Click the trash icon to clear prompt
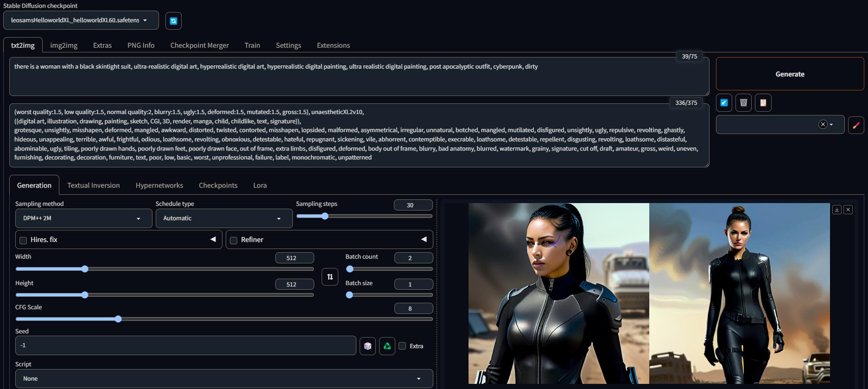Viewport: 868px width, 389px height. (x=743, y=102)
